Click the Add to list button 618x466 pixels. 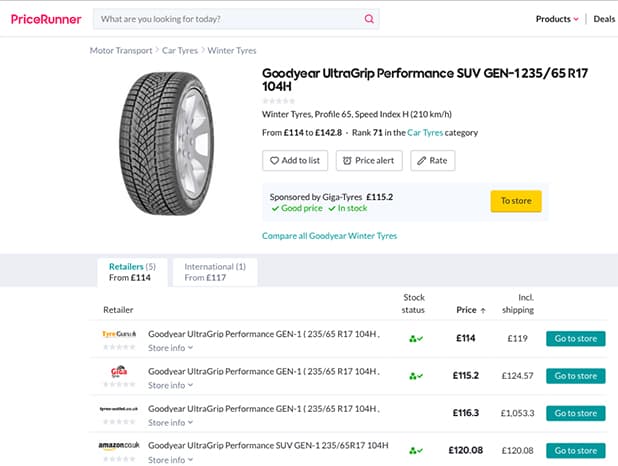295,160
